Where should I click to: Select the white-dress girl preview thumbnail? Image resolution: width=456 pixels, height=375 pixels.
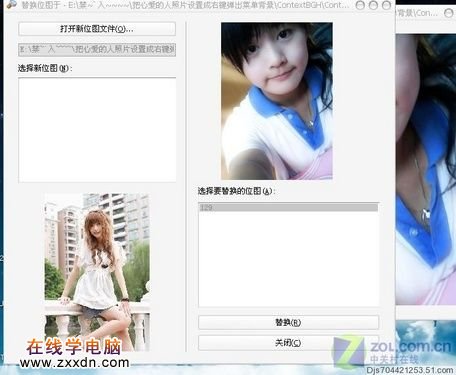(97, 272)
